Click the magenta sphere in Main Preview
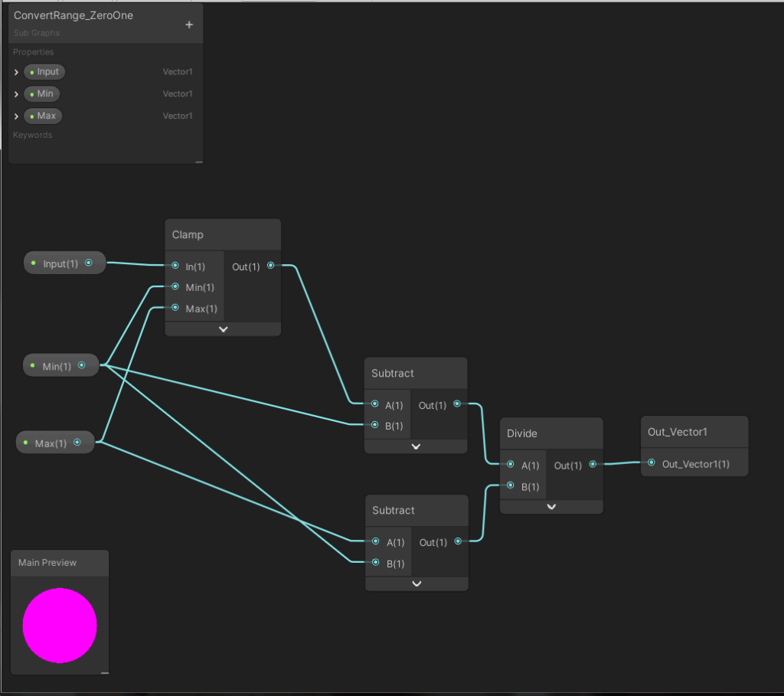The height and width of the screenshot is (696, 784). (60, 626)
